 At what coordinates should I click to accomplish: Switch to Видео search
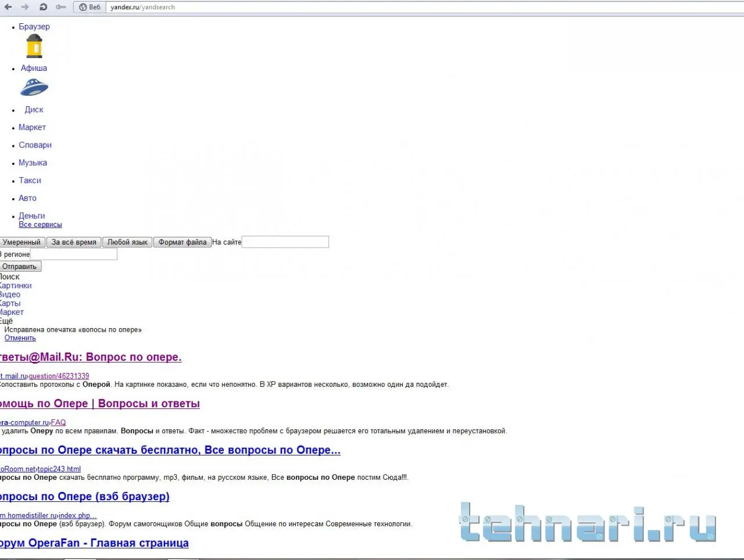(10, 295)
